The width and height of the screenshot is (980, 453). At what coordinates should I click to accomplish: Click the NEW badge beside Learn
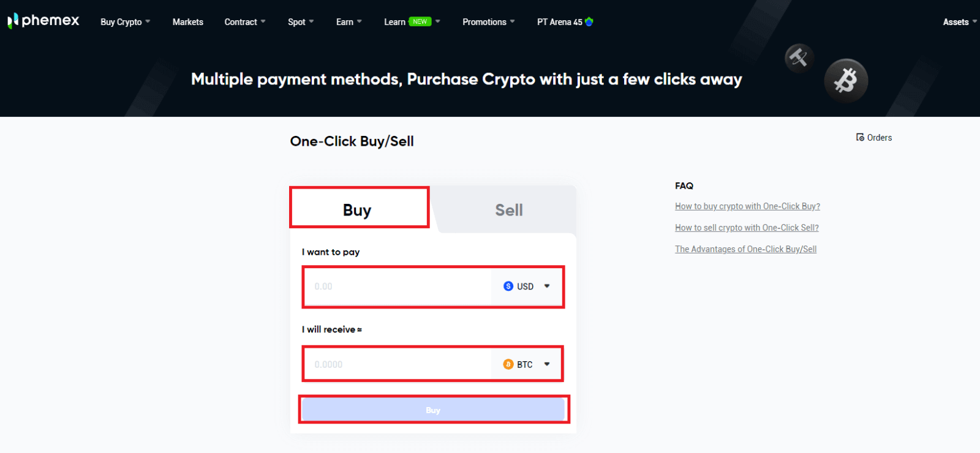click(x=420, y=21)
